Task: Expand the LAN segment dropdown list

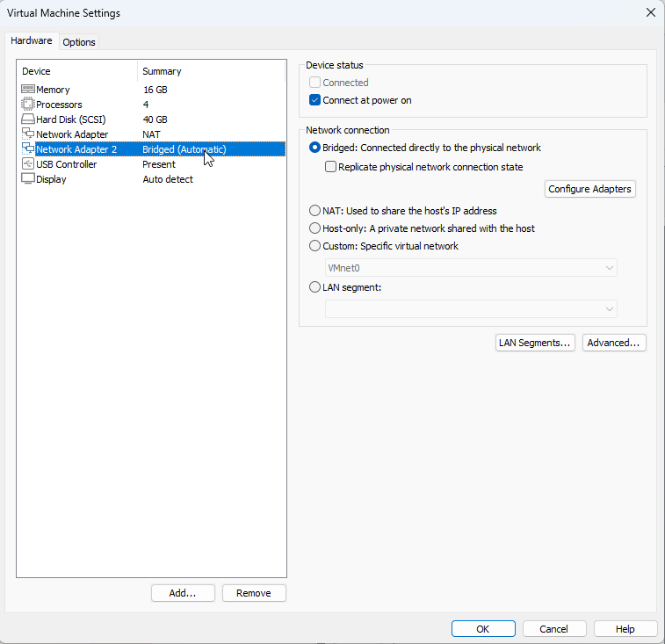Action: click(471, 308)
